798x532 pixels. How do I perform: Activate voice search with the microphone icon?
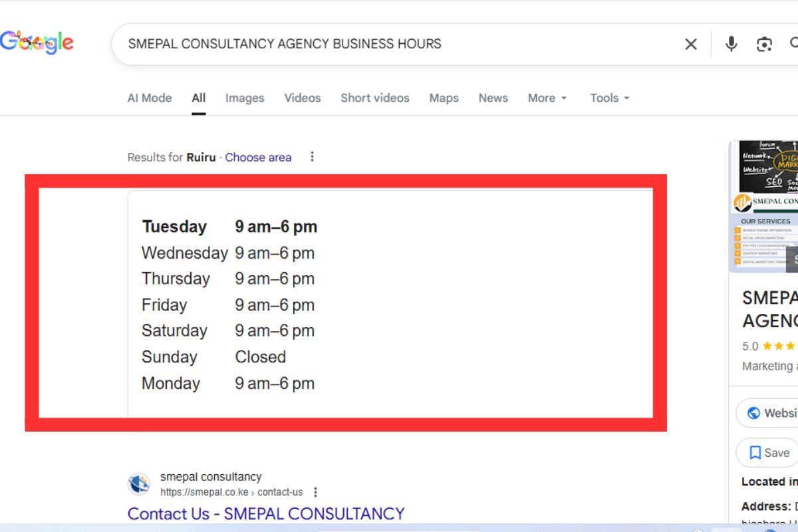731,44
